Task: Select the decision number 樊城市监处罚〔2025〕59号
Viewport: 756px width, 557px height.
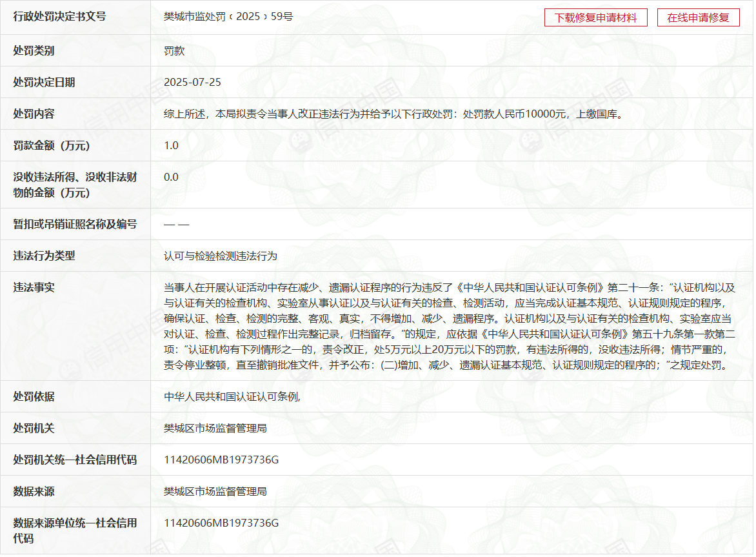Action: [228, 17]
